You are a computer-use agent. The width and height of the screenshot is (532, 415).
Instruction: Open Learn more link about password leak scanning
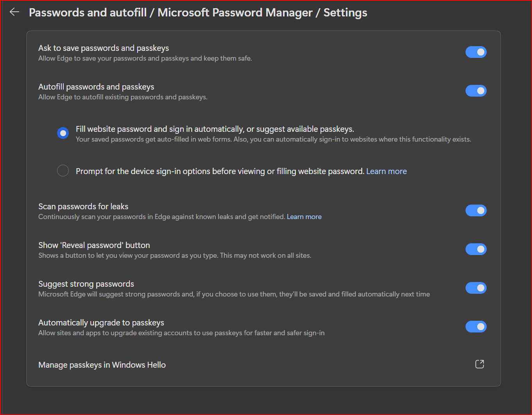point(304,217)
